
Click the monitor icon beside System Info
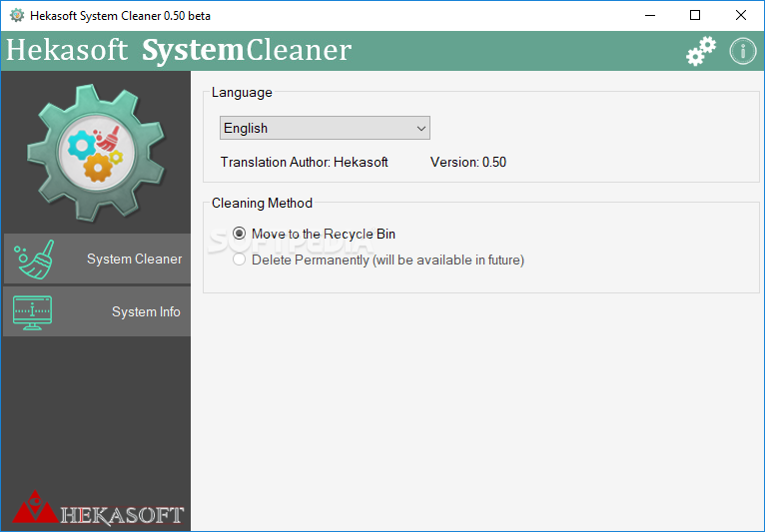click(32, 312)
